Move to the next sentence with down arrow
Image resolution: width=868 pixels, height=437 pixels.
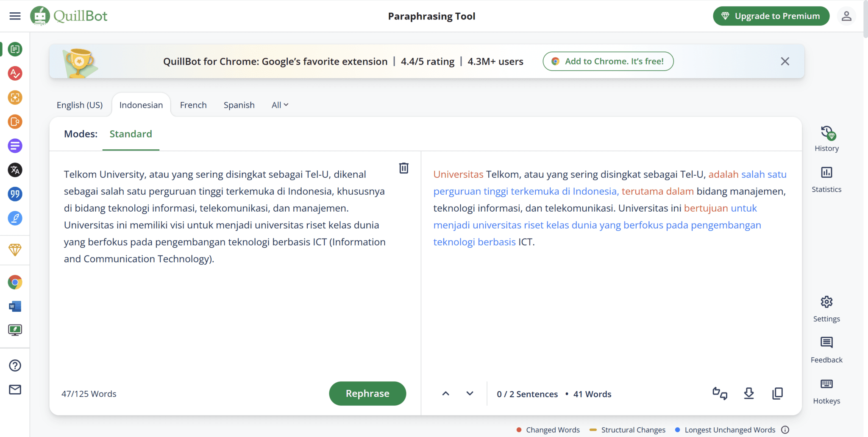[x=470, y=393]
